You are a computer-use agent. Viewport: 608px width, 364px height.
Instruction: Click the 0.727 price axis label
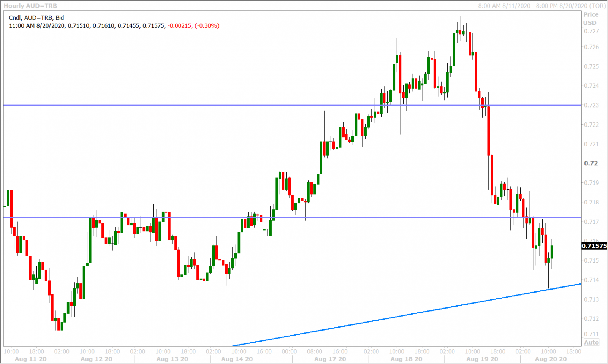(591, 31)
